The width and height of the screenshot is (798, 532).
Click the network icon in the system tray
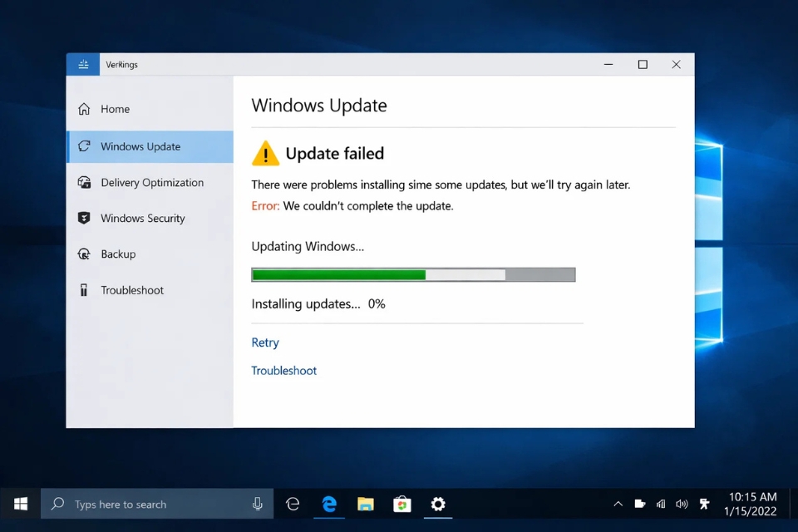pyautogui.click(x=661, y=504)
